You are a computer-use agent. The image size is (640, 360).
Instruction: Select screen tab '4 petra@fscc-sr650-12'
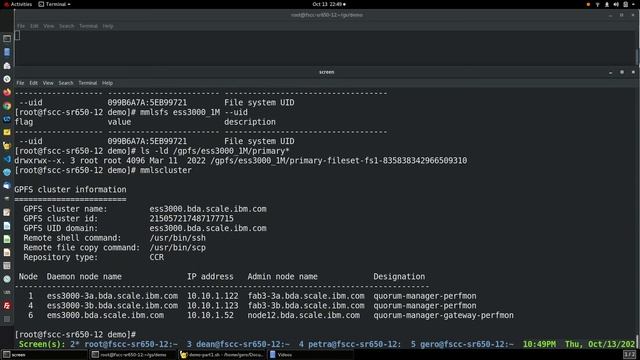coord(350,344)
